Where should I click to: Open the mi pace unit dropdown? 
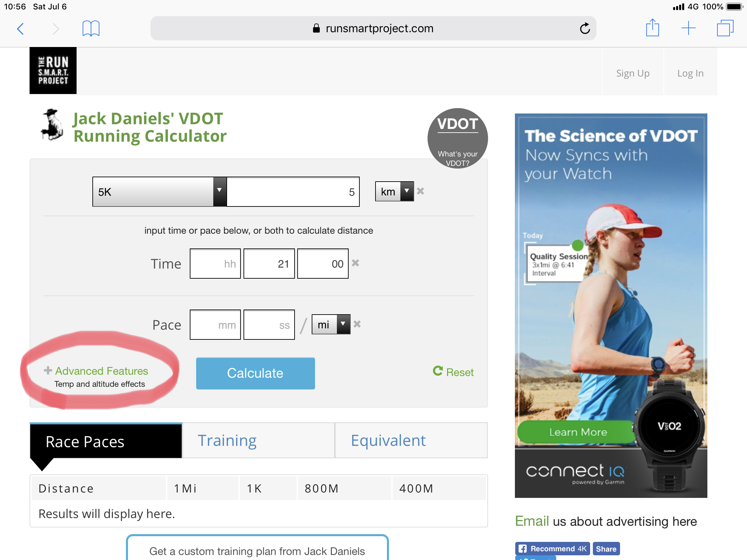pos(331,324)
